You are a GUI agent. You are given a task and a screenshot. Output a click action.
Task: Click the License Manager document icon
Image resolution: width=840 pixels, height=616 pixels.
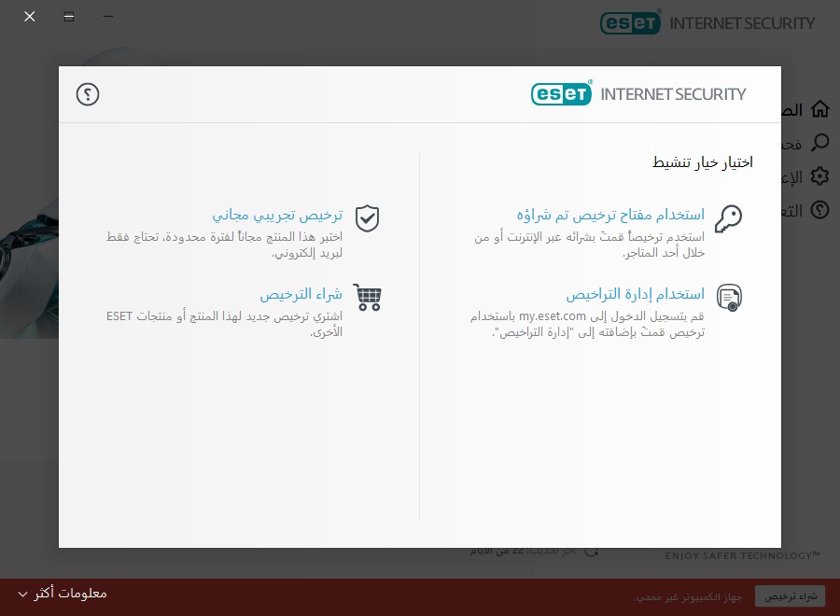(729, 298)
